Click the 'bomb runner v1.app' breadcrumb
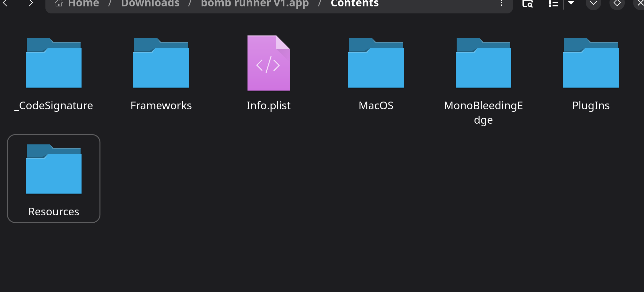644x292 pixels. pos(255,4)
